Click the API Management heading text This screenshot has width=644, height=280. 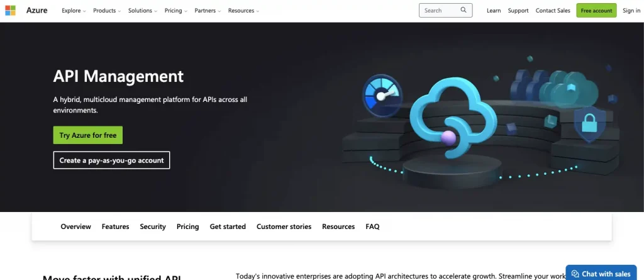point(118,77)
